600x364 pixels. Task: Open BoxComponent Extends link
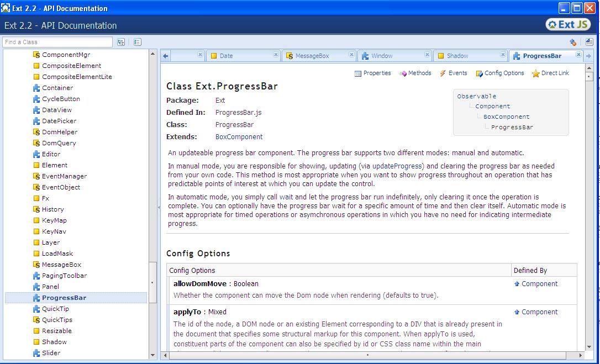click(239, 137)
